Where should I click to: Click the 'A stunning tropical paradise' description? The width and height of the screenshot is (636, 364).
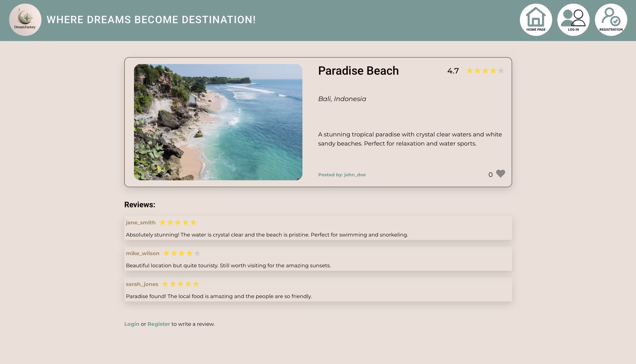[x=410, y=139]
